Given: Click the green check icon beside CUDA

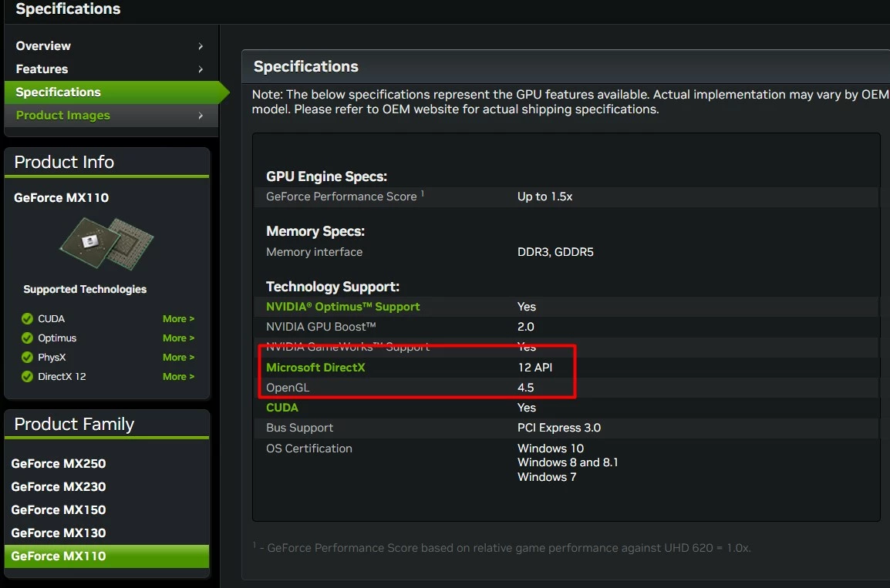Looking at the screenshot, I should (27, 319).
